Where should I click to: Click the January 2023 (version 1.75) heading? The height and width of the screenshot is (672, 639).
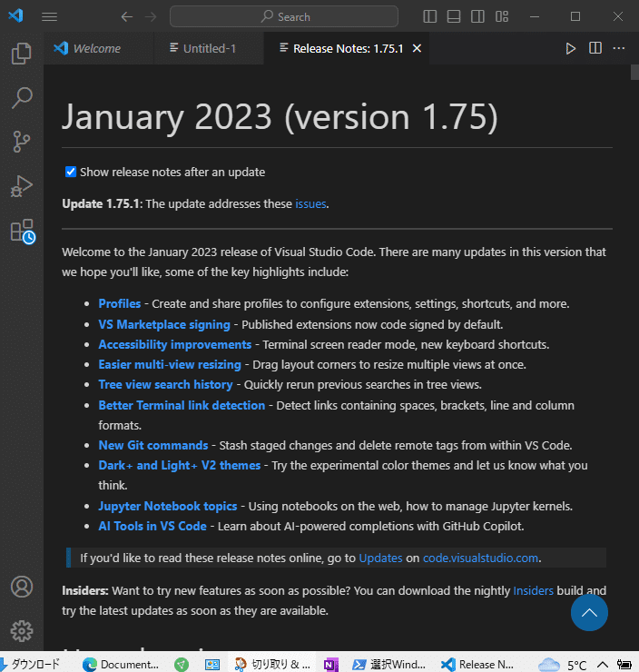point(280,116)
